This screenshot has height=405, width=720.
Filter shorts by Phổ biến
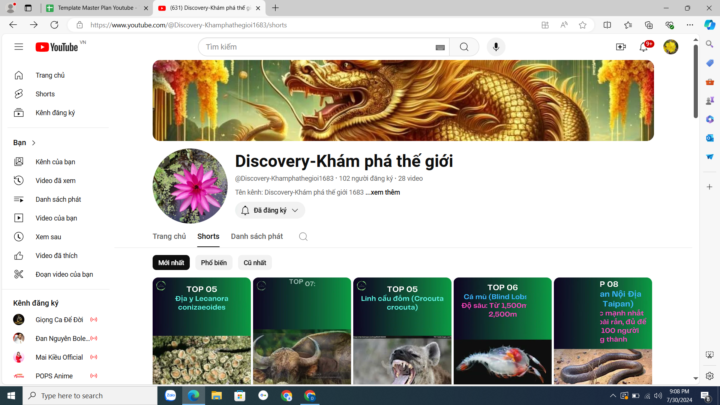click(x=214, y=263)
